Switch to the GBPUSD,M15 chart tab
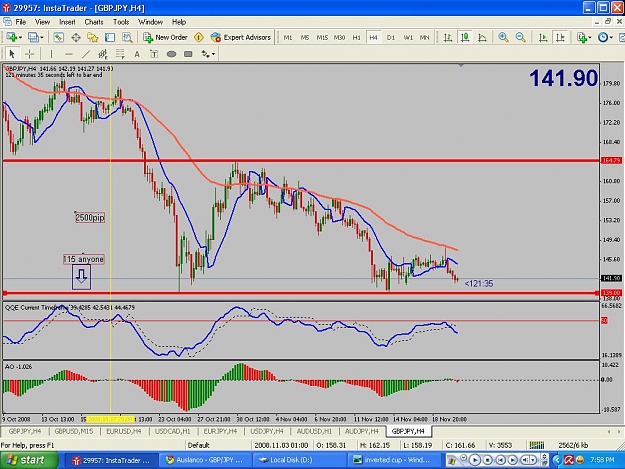The height and width of the screenshot is (469, 625). click(x=74, y=431)
